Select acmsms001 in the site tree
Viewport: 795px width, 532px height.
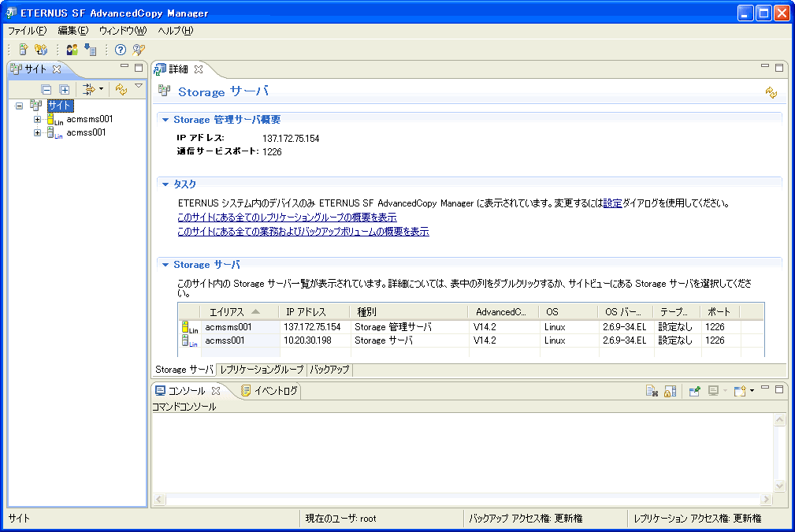(90, 119)
